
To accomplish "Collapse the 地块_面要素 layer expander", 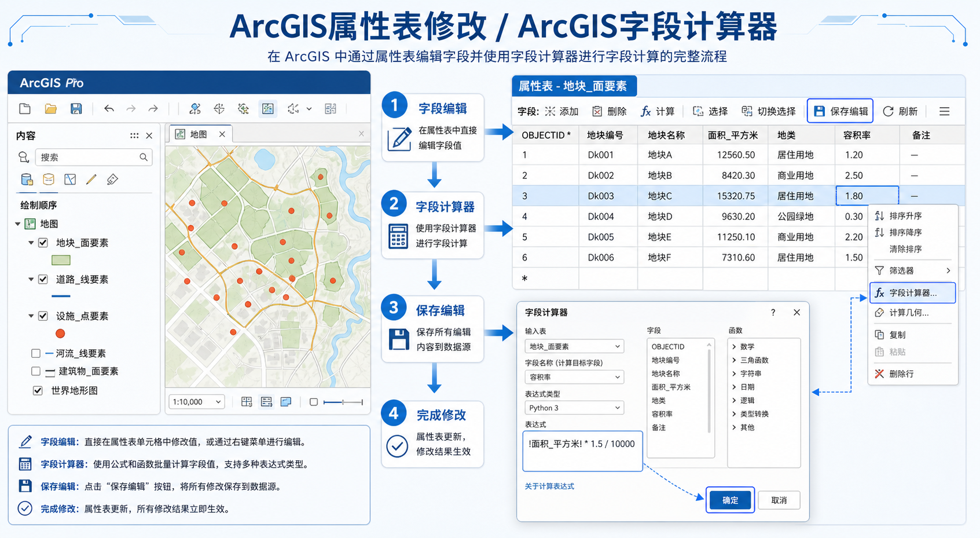I will click(x=31, y=243).
